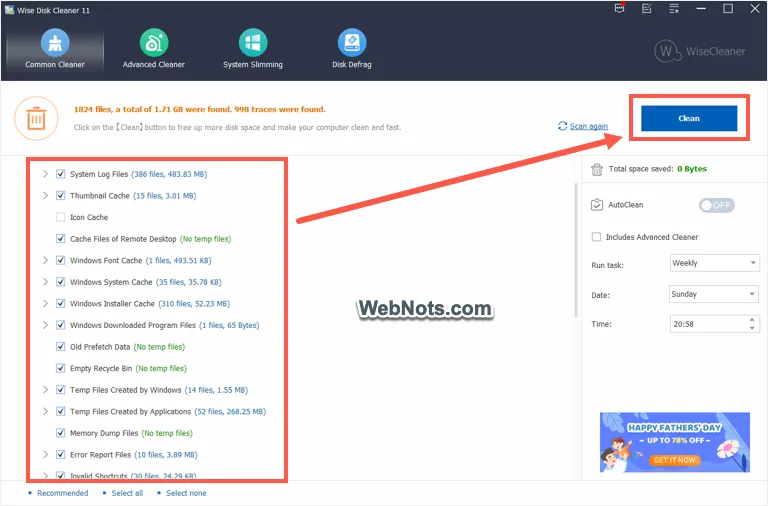Image resolution: width=768 pixels, height=506 pixels.
Task: Check the Icon Cache checkbox
Action: [60, 217]
